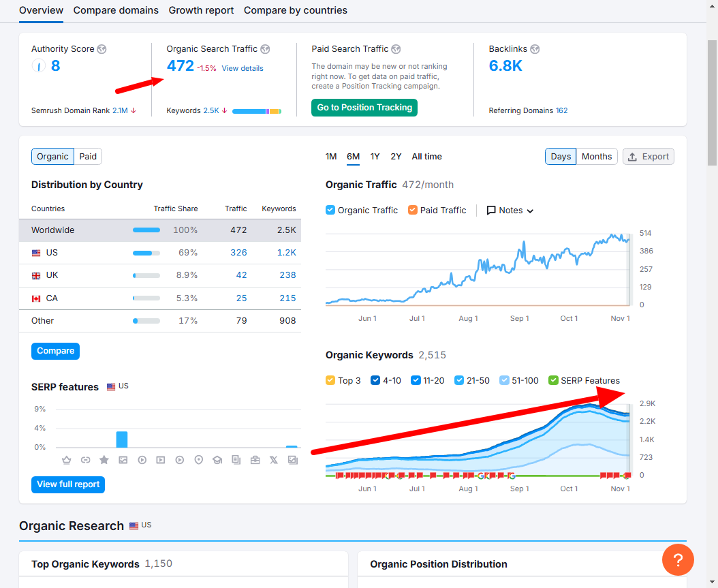Toggle the SERP Features checkbox
718x588 pixels.
point(553,381)
